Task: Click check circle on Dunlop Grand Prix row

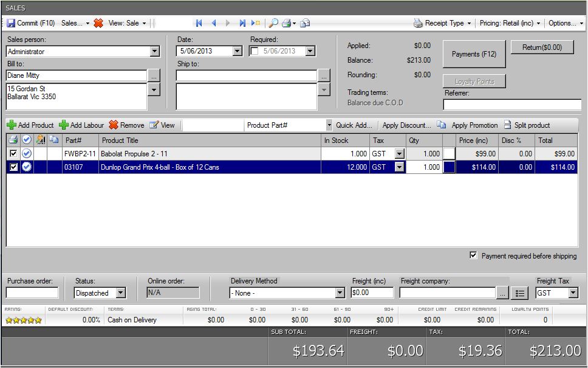Action: click(27, 167)
